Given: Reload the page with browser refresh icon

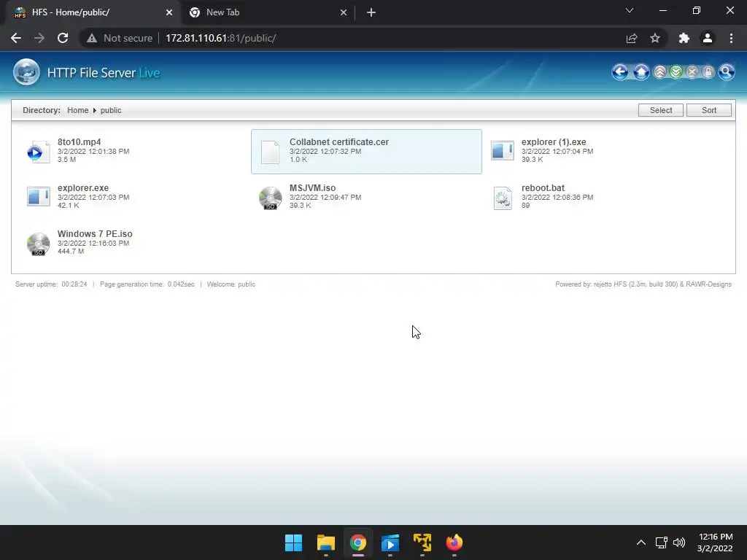Looking at the screenshot, I should pyautogui.click(x=63, y=38).
